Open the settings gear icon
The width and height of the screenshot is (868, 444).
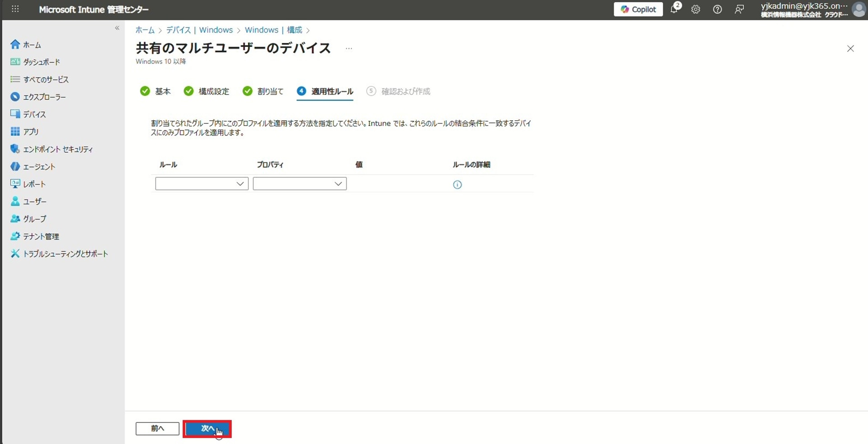(695, 9)
